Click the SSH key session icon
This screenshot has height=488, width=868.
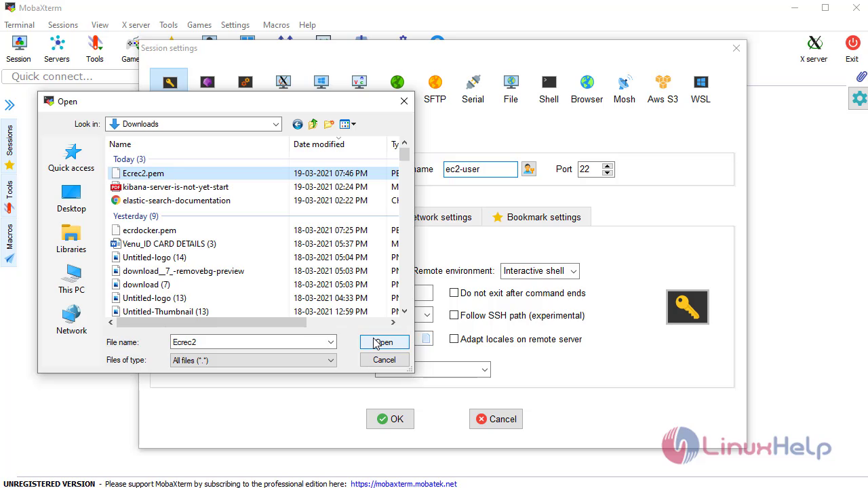click(169, 83)
